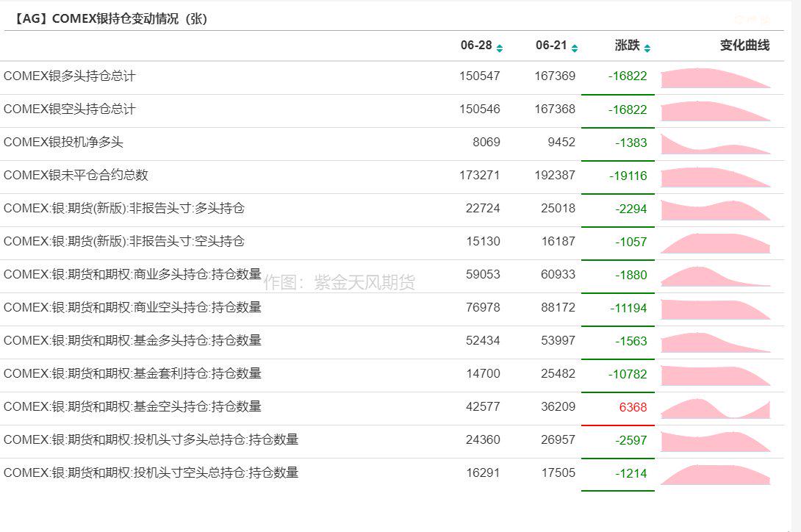
Task: Click the 173271 value in 06-28 column
Action: click(x=480, y=176)
